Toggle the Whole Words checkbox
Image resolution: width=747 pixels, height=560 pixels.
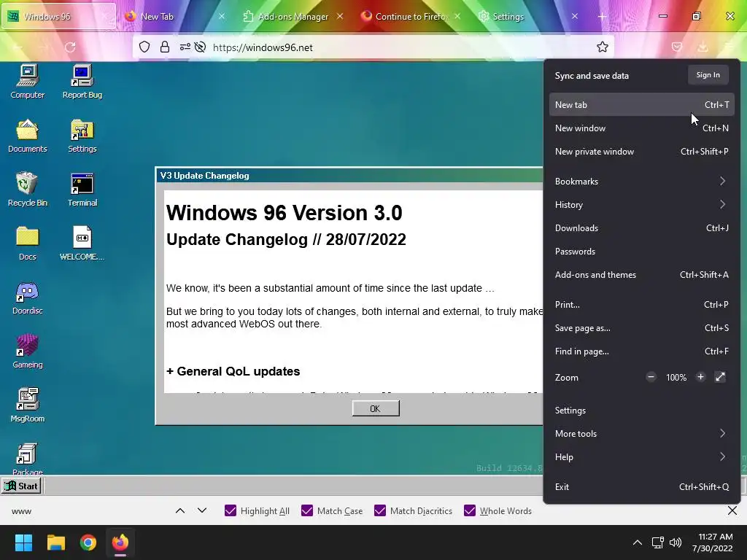(469, 511)
